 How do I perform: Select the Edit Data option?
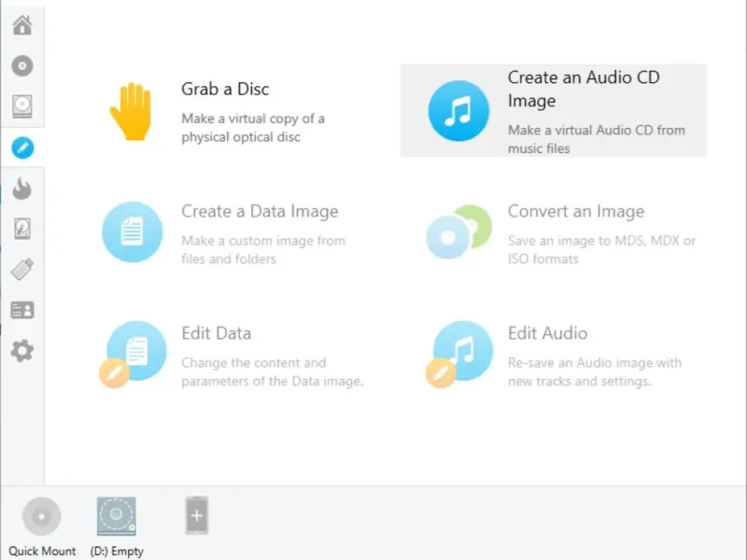pyautogui.click(x=216, y=333)
